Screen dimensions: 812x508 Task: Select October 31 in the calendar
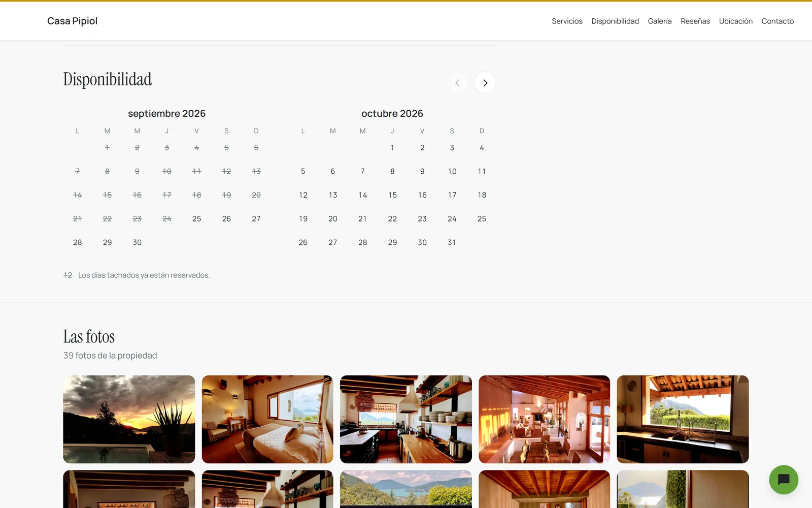pyautogui.click(x=452, y=242)
